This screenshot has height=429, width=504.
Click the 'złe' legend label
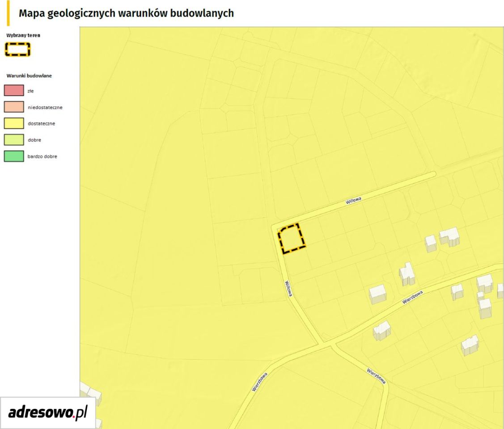tap(30, 91)
